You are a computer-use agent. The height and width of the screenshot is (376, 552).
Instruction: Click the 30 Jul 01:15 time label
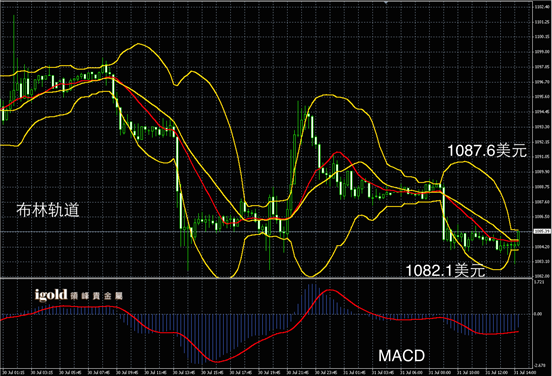pos(13,372)
